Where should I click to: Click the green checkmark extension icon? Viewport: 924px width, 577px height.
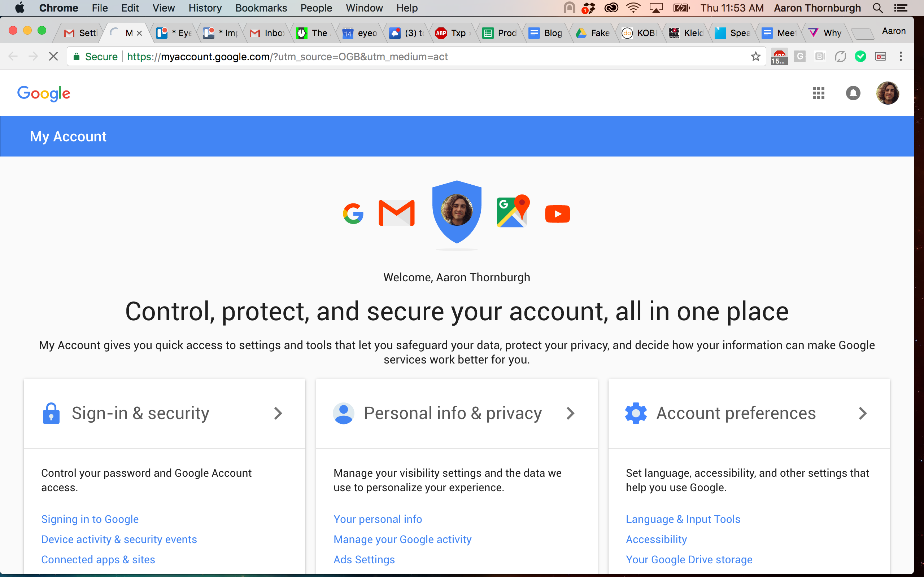(860, 57)
